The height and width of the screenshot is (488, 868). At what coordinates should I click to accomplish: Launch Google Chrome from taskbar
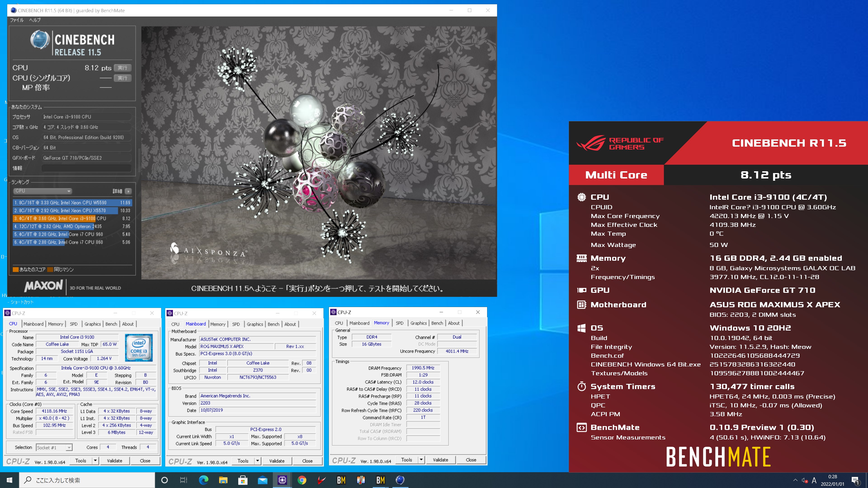[302, 480]
